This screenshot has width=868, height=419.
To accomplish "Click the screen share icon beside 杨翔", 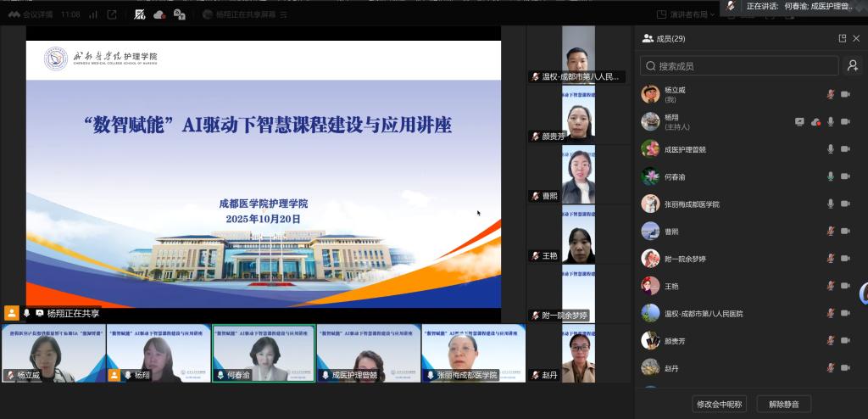I will click(x=799, y=121).
